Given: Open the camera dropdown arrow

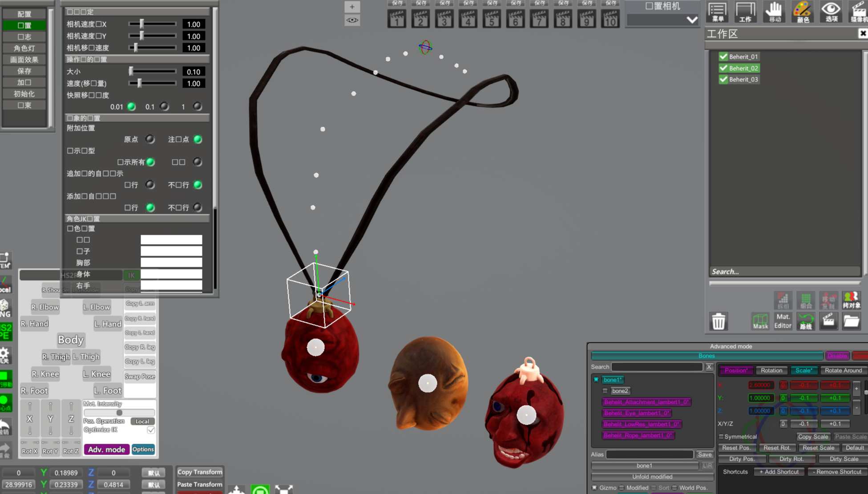Looking at the screenshot, I should point(692,20).
